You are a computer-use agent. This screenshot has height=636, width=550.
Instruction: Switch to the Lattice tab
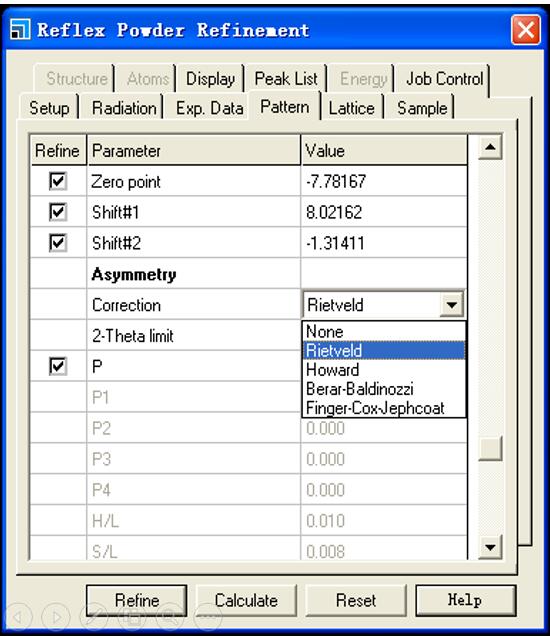[351, 108]
